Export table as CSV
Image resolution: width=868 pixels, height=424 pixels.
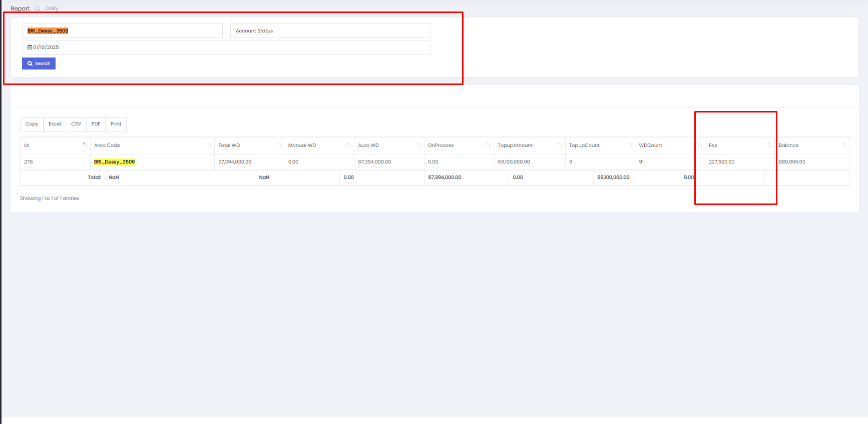point(76,124)
